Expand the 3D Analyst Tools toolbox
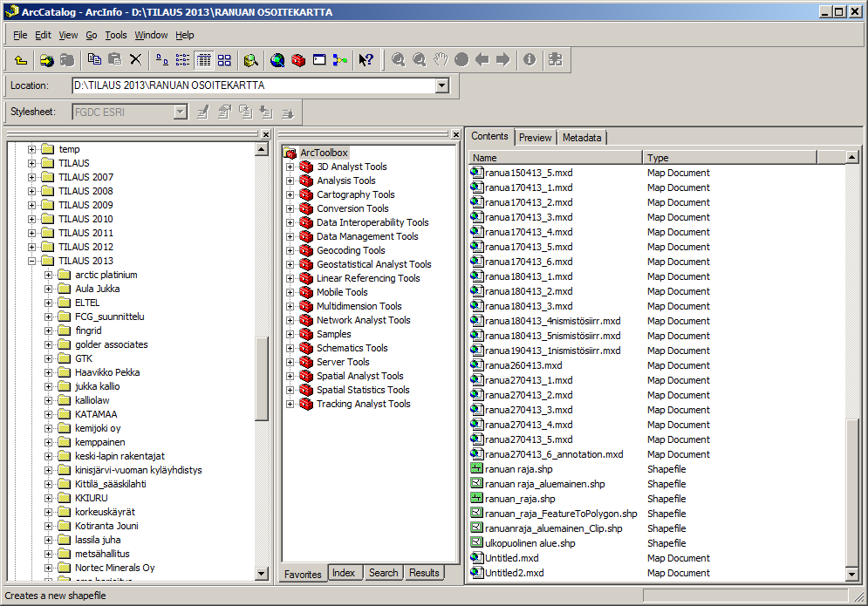The height and width of the screenshot is (606, 868). coord(290,167)
